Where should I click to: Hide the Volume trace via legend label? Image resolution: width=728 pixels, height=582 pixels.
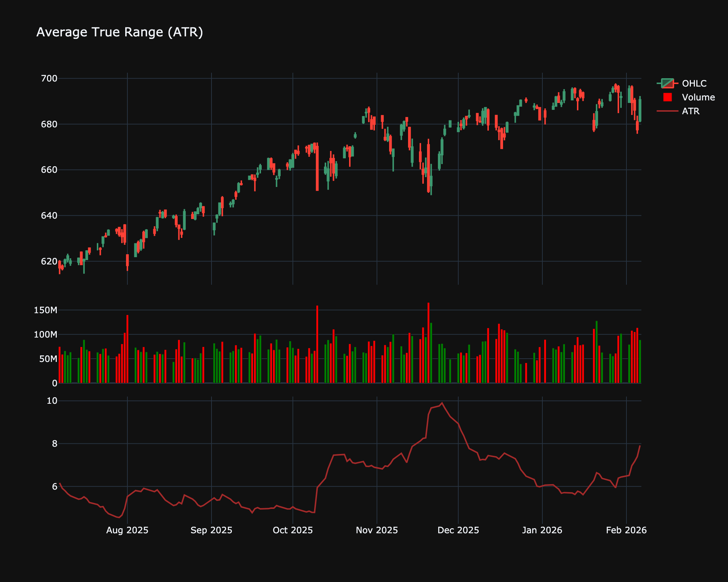(698, 97)
